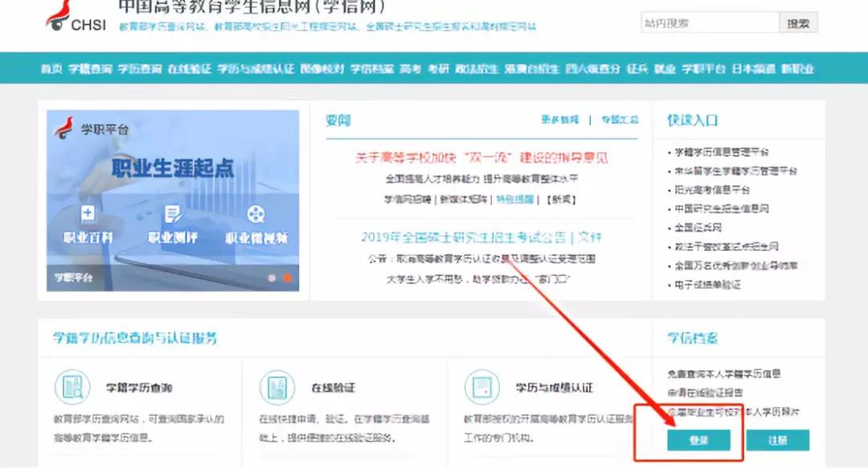The height and width of the screenshot is (469, 868).
Task: Open 阳光高考信息平台 quick link
Action: click(x=712, y=190)
